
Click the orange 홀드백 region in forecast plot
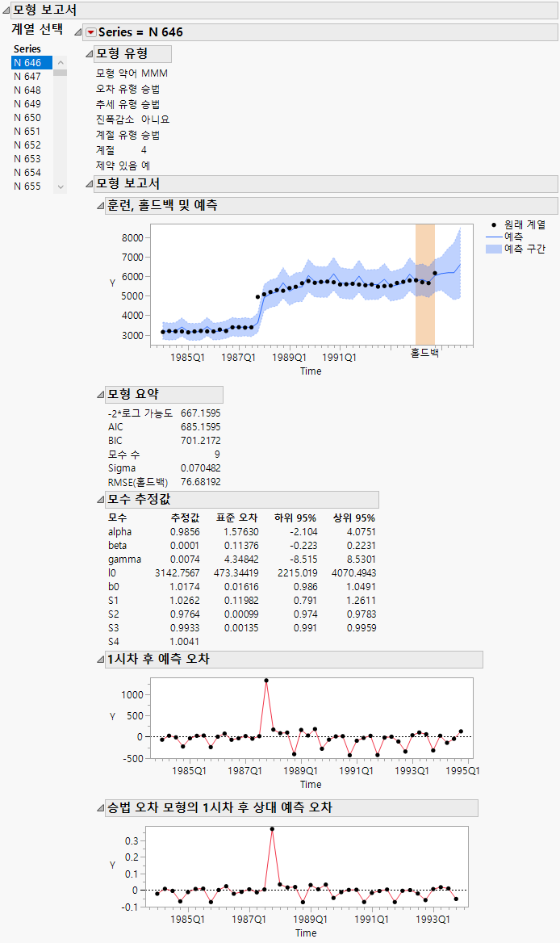424,284
